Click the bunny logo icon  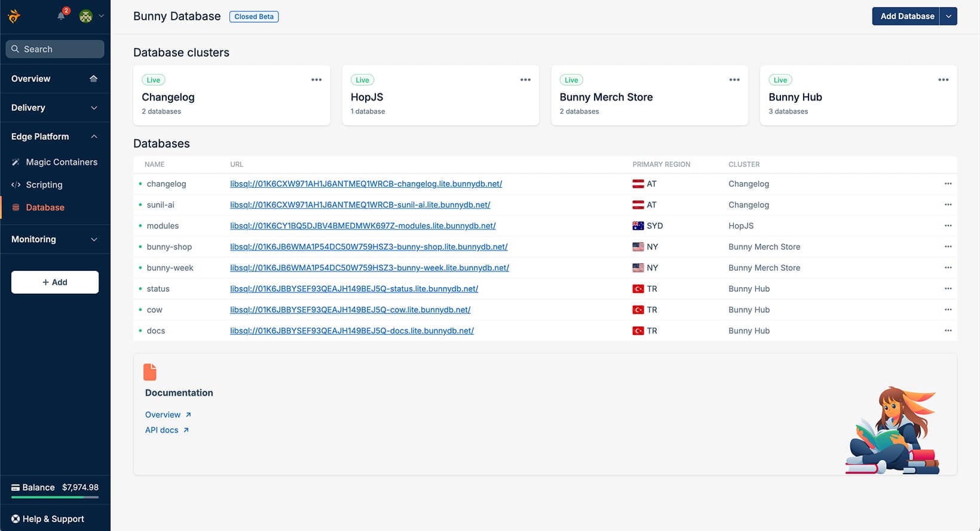pos(14,16)
